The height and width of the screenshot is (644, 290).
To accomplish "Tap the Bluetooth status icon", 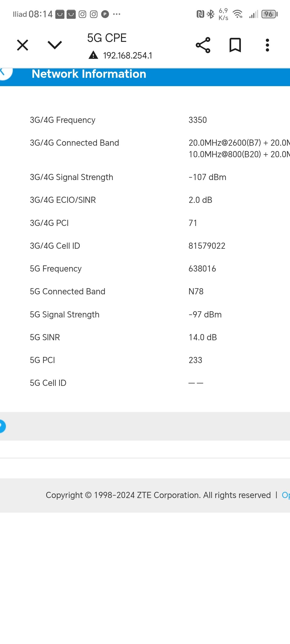I will coord(211,14).
